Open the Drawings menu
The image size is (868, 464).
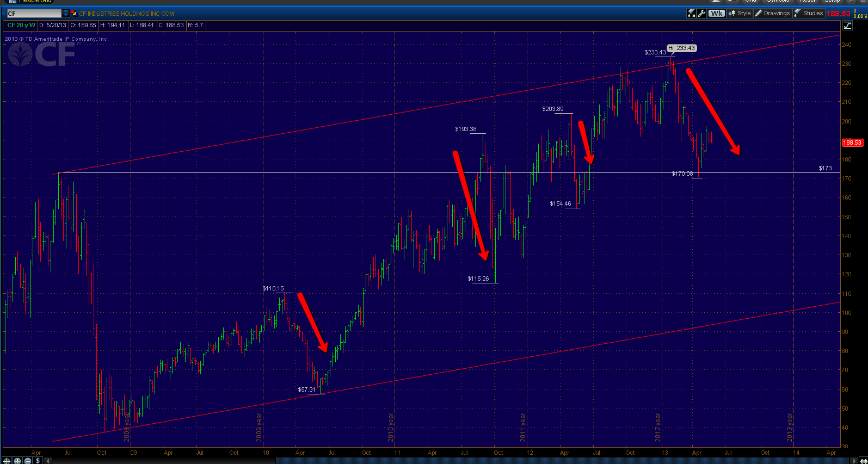pos(773,13)
